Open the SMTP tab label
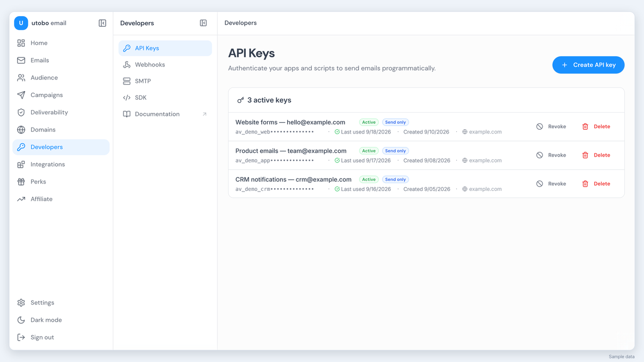The image size is (644, 362). [143, 81]
